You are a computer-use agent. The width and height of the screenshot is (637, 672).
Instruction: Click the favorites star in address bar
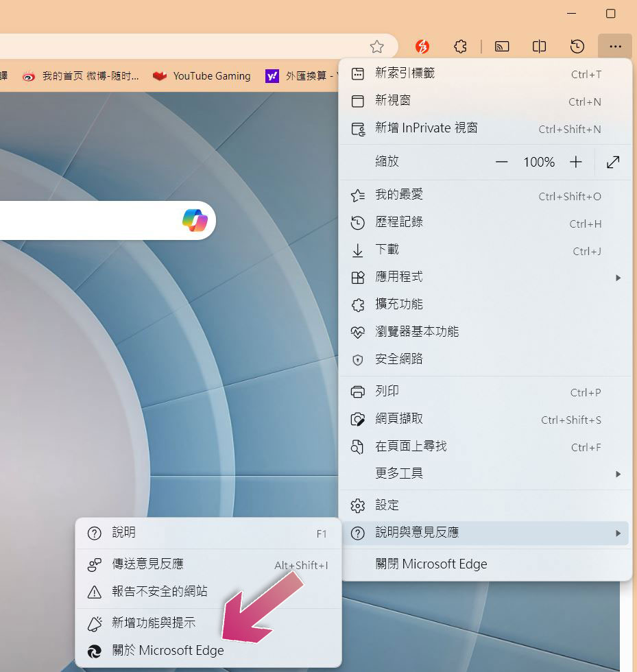[x=376, y=47]
